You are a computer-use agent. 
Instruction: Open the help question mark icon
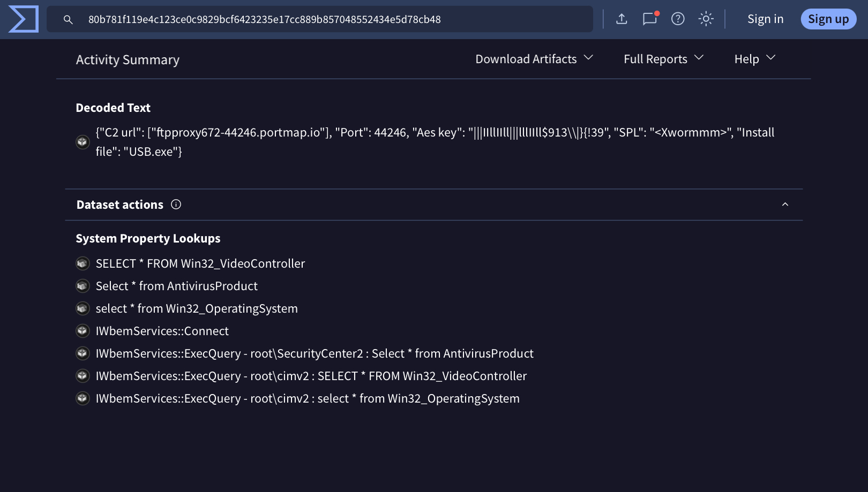[x=678, y=19]
